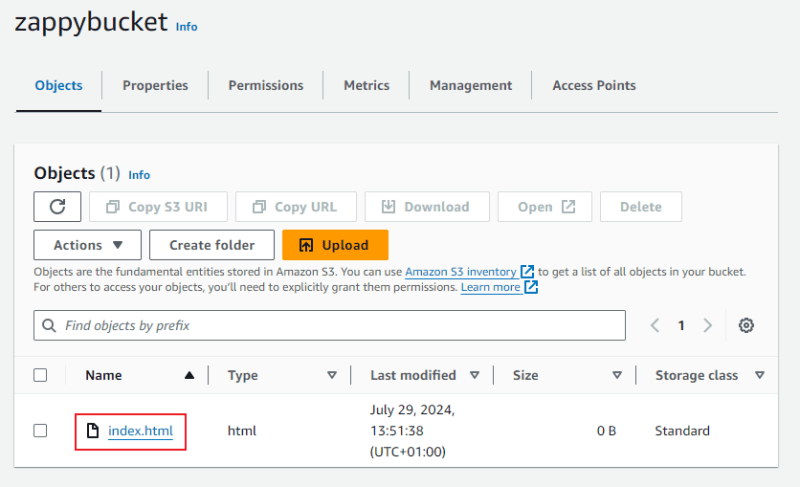
Task: Click the search magnifier icon in prefix field
Action: pyautogui.click(x=49, y=325)
